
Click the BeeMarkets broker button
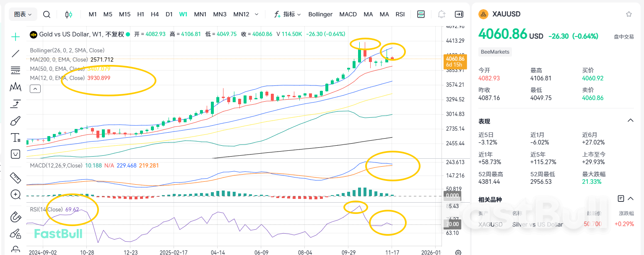point(495,52)
